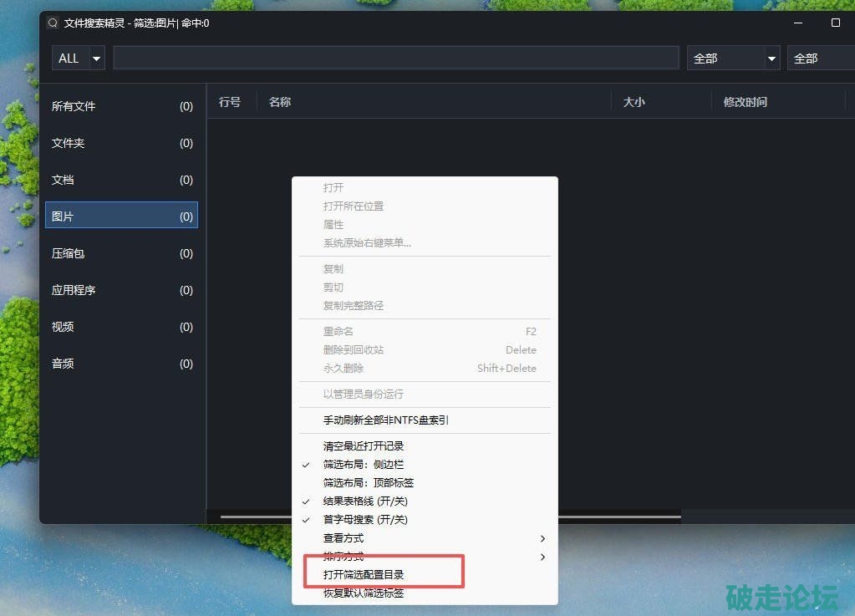Image resolution: width=855 pixels, height=616 pixels.
Task: Toggle 筛选布局：侧边栏 checked option
Action: pos(425,465)
